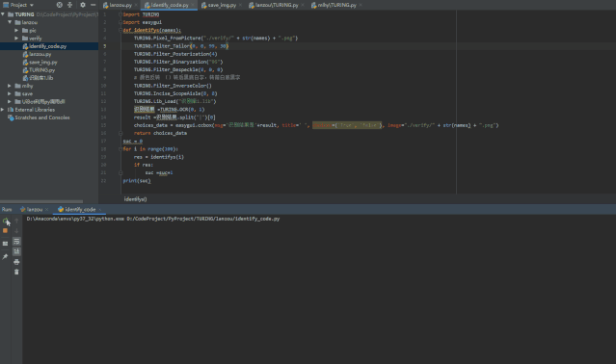
Task: Hide the Project panel
Action: coord(94,5)
